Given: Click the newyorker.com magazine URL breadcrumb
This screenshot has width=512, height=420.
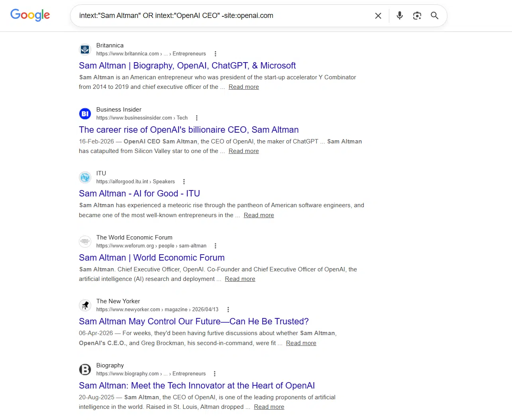Looking at the screenshot, I should 157,310.
